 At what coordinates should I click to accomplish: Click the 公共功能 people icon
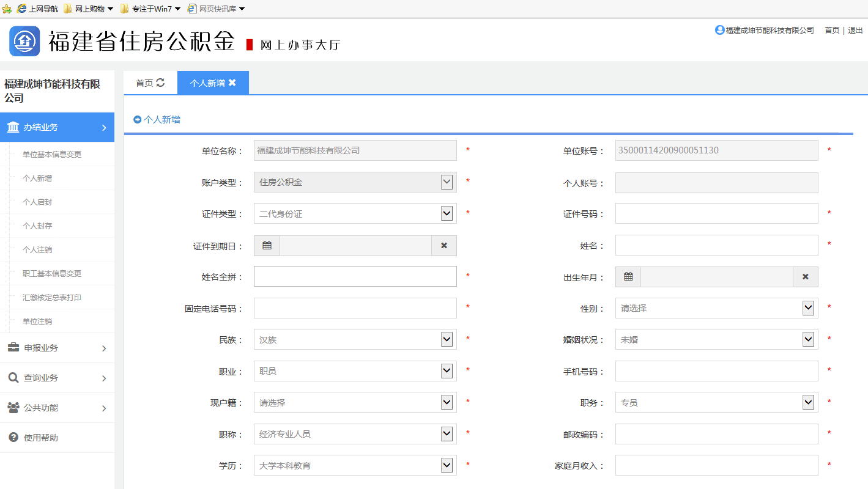[x=13, y=407]
